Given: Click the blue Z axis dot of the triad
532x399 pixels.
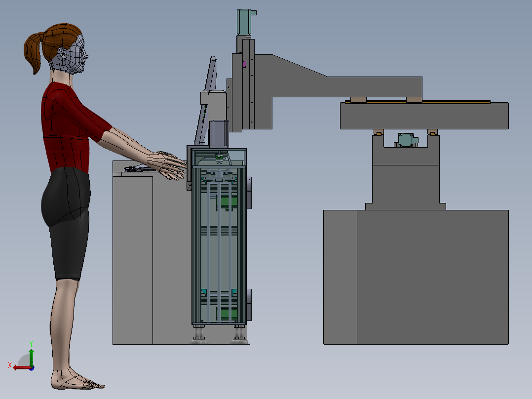Looking at the screenshot, I should coord(32,368).
